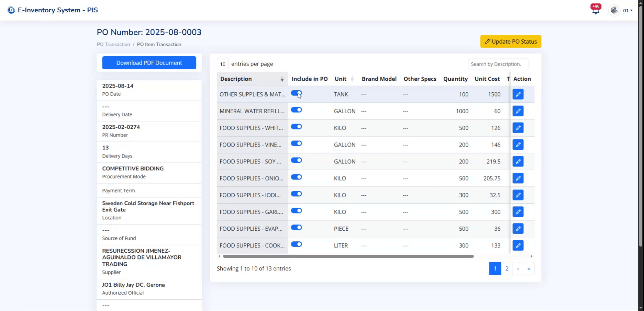Image resolution: width=644 pixels, height=311 pixels.
Task: Click the E-Inventory System logo
Action: tap(12, 10)
